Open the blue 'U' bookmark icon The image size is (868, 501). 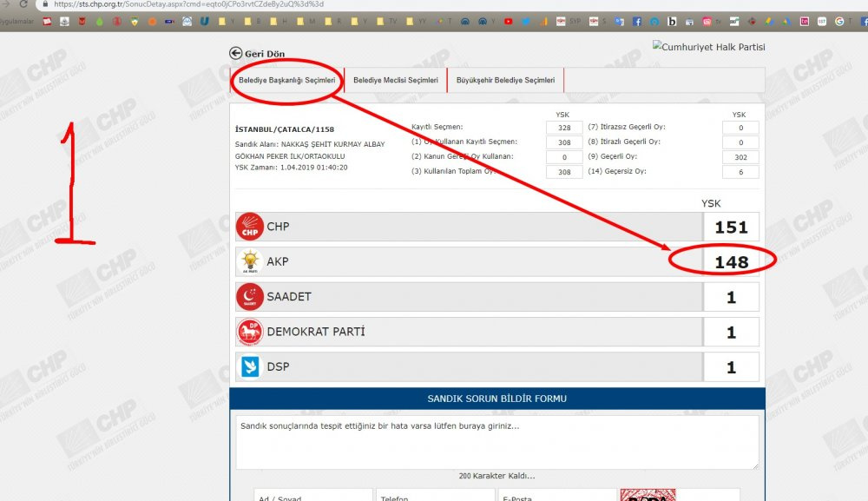pos(205,22)
